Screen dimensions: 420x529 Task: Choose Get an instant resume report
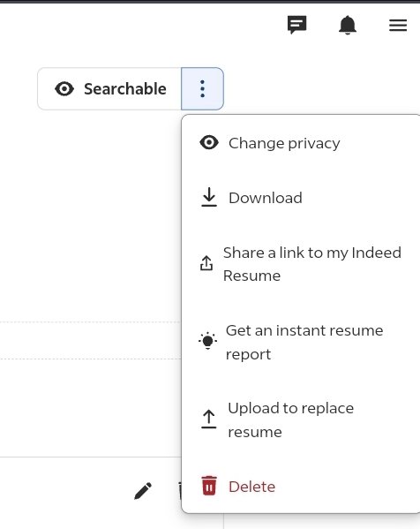pyautogui.click(x=300, y=342)
